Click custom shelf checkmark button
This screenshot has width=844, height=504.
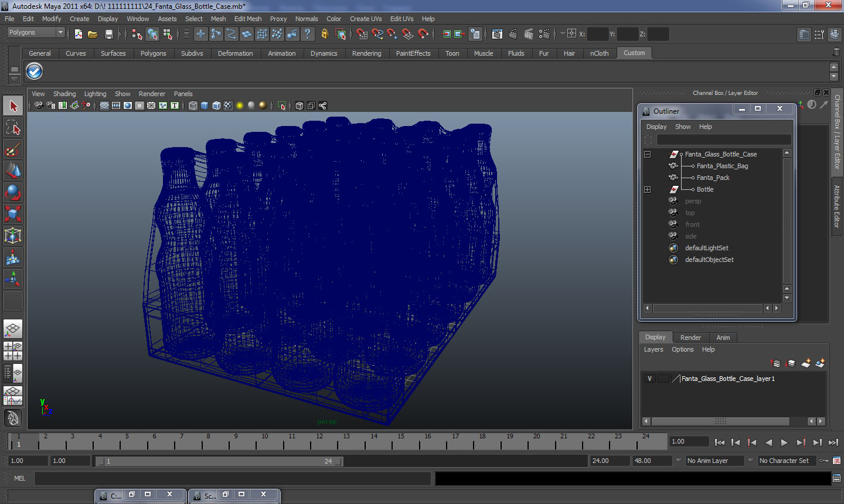pos(35,71)
